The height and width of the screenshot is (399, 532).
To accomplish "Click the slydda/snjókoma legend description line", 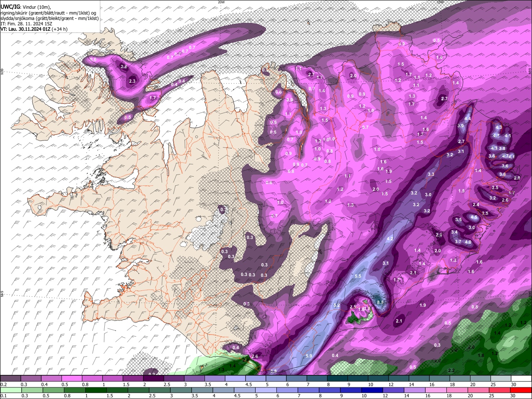I will point(49,18).
